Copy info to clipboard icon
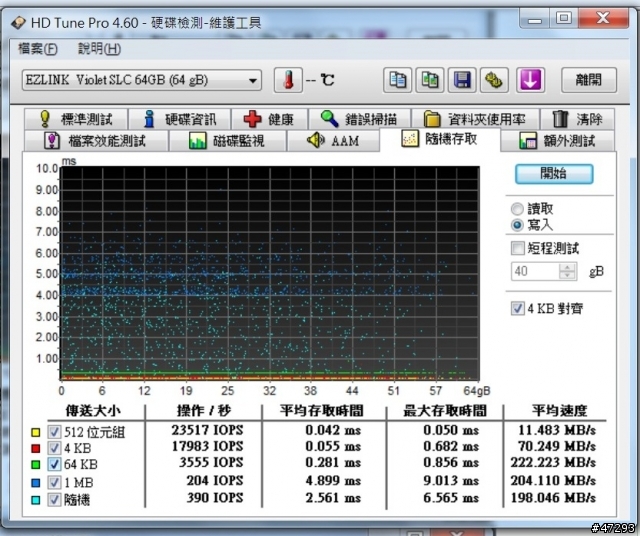Image resolution: width=640 pixels, height=536 pixels. (x=397, y=80)
